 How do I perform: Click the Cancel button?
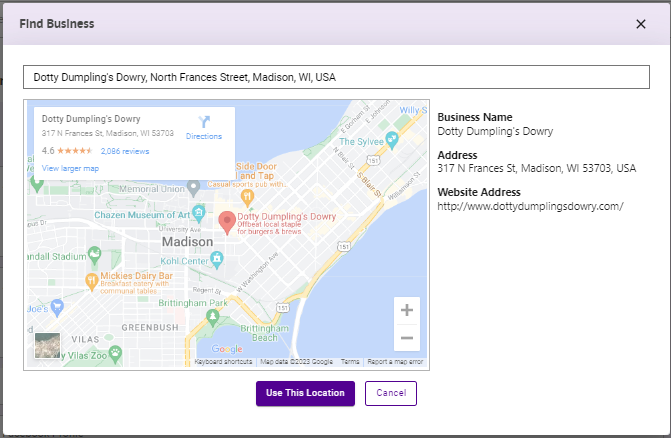tap(391, 393)
